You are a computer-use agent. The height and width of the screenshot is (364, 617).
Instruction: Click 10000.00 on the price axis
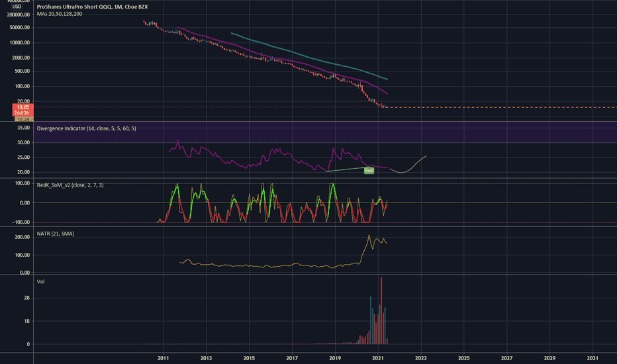(20, 42)
